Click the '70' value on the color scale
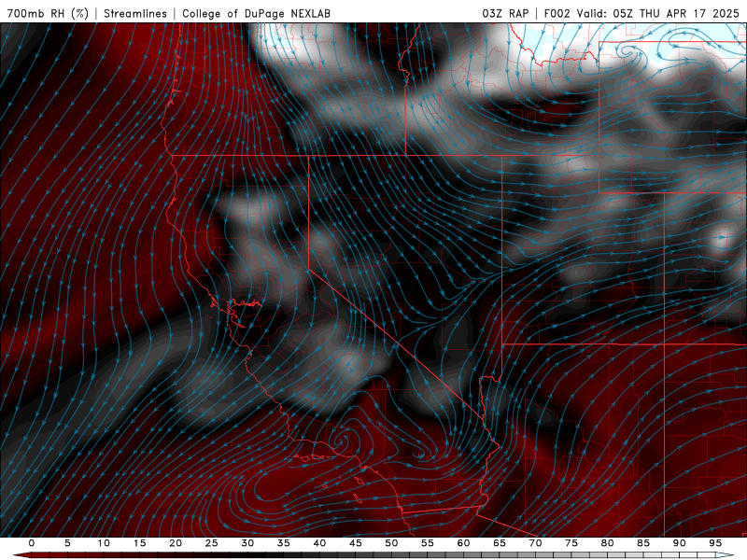 point(535,543)
